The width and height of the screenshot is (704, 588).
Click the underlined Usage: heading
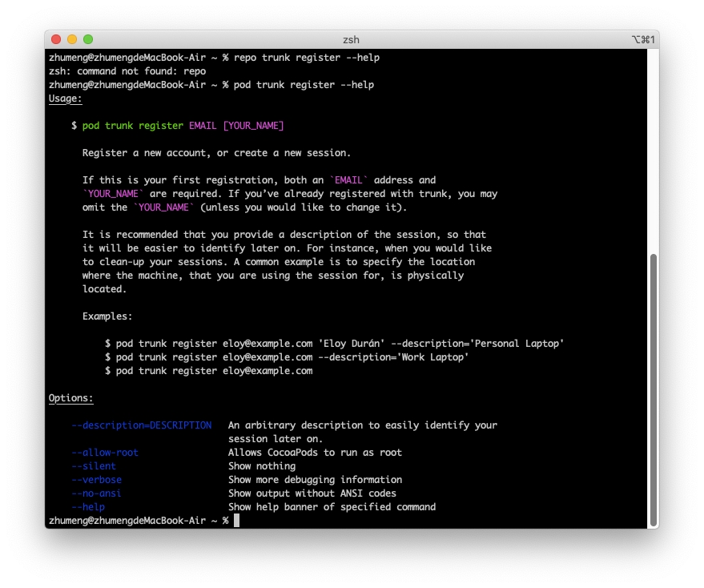[66, 99]
